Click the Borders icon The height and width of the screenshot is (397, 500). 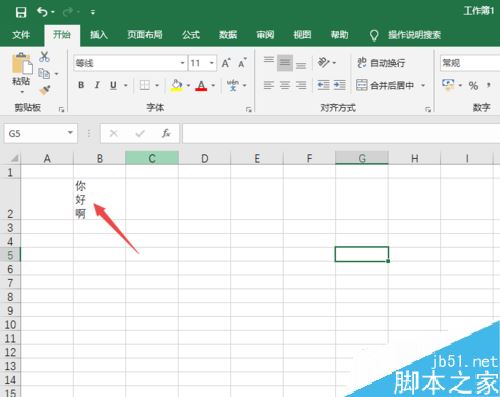(x=144, y=85)
